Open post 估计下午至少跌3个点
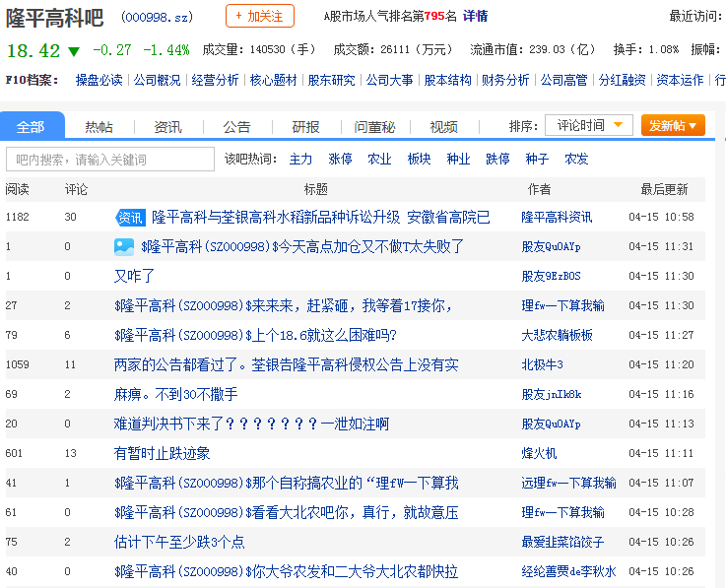This screenshot has width=726, height=588. click(x=179, y=542)
